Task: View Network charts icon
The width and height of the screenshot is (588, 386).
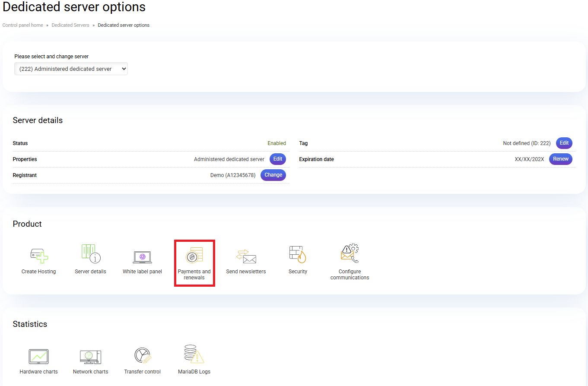Action: 90,357
